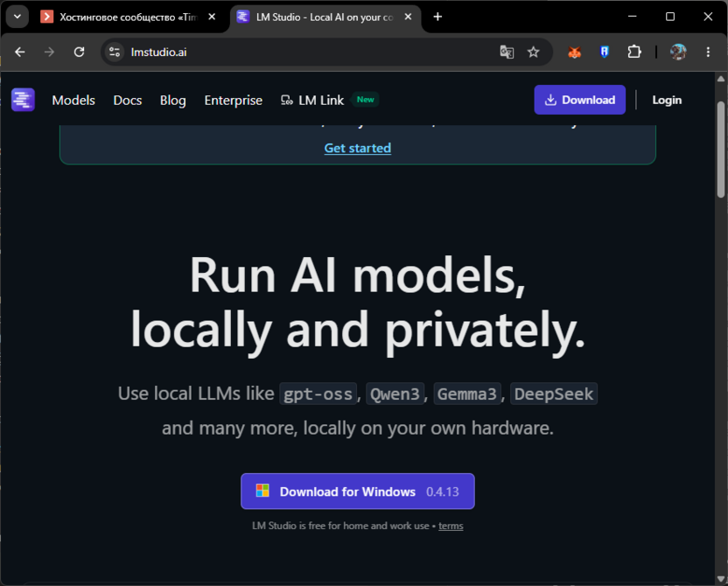Image resolution: width=728 pixels, height=586 pixels.
Task: View site information icon in address bar
Action: tap(115, 52)
